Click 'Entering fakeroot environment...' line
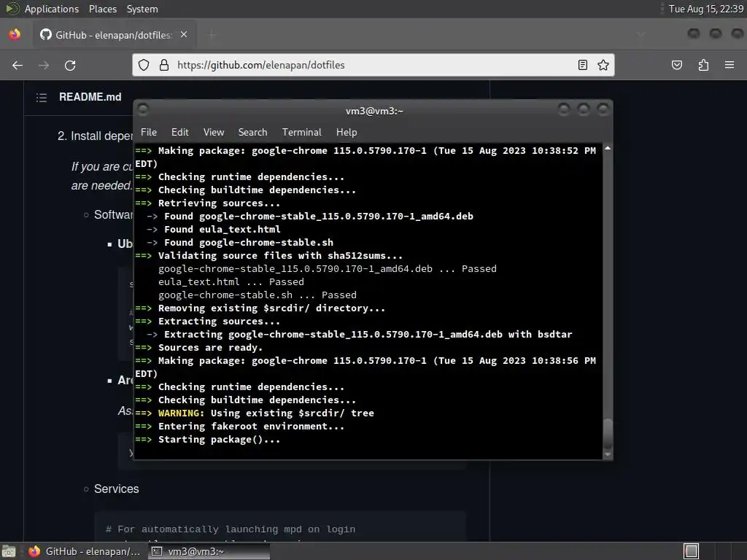747x560 pixels. click(251, 426)
